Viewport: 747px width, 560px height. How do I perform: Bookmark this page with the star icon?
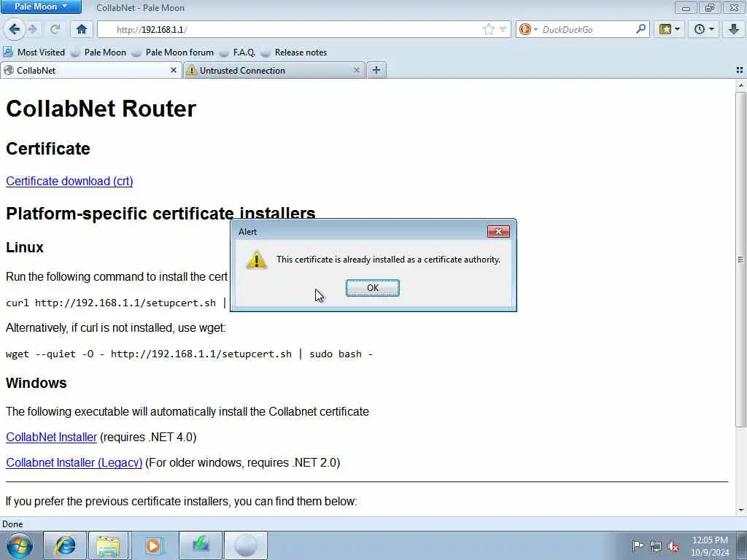click(x=488, y=29)
